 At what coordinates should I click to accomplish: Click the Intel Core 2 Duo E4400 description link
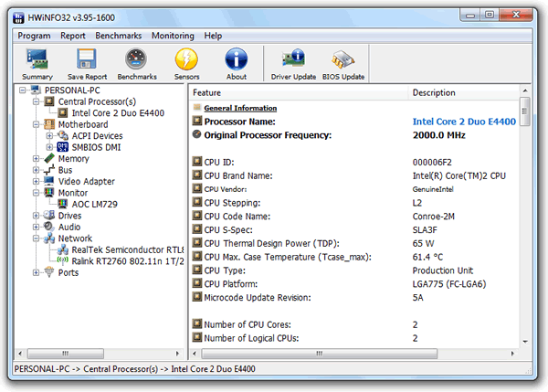click(464, 122)
